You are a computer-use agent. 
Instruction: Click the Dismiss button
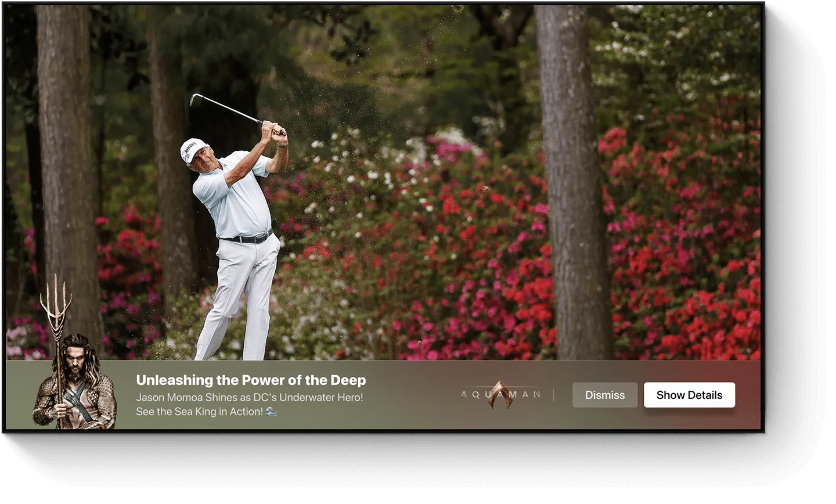pyautogui.click(x=604, y=395)
